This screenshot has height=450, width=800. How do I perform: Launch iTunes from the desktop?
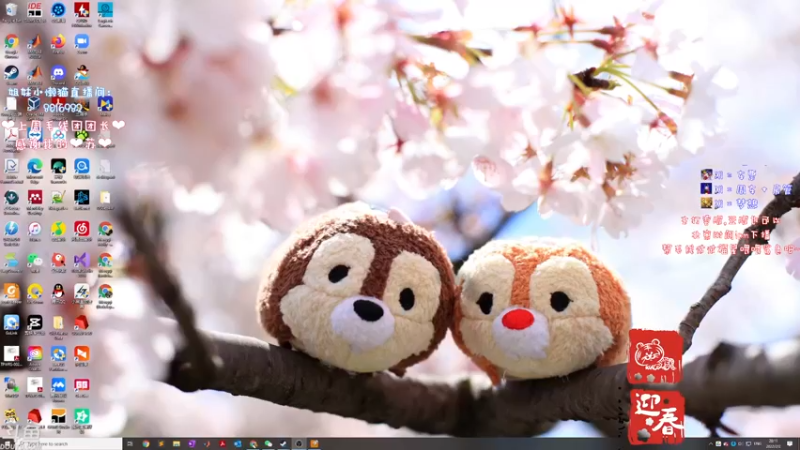click(x=35, y=229)
